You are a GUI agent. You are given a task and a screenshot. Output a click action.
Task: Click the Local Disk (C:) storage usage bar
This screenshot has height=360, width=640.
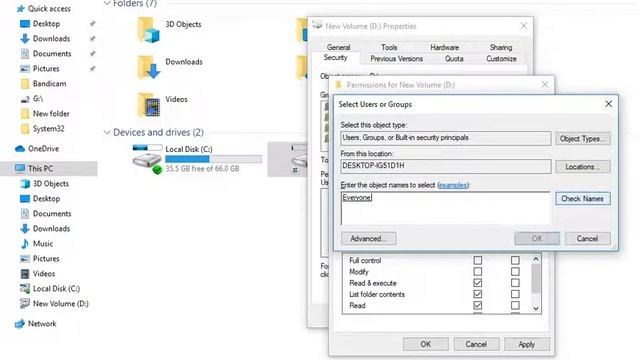(x=213, y=159)
